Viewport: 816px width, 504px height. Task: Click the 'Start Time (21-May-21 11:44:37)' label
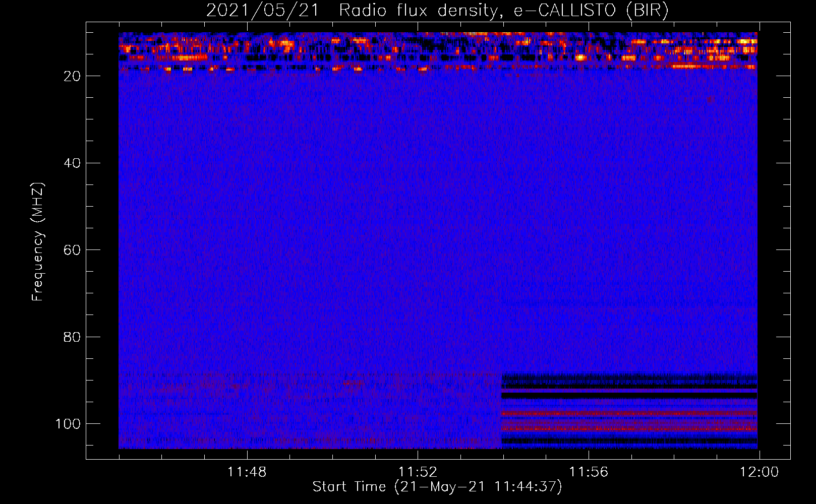(x=437, y=487)
